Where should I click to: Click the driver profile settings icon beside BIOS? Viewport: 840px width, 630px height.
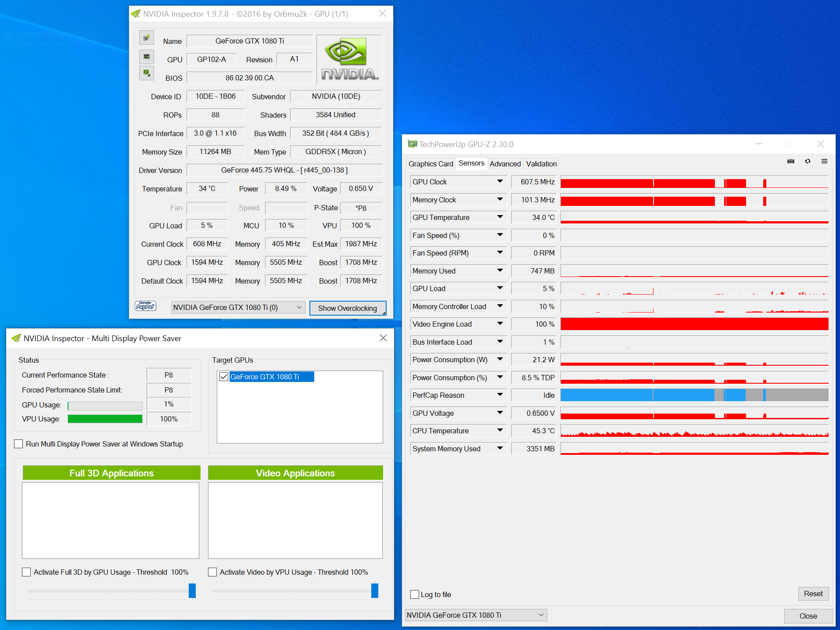147,73
